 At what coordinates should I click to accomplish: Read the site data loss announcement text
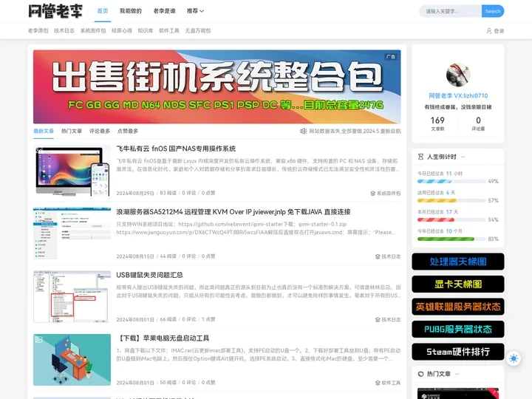point(355,131)
